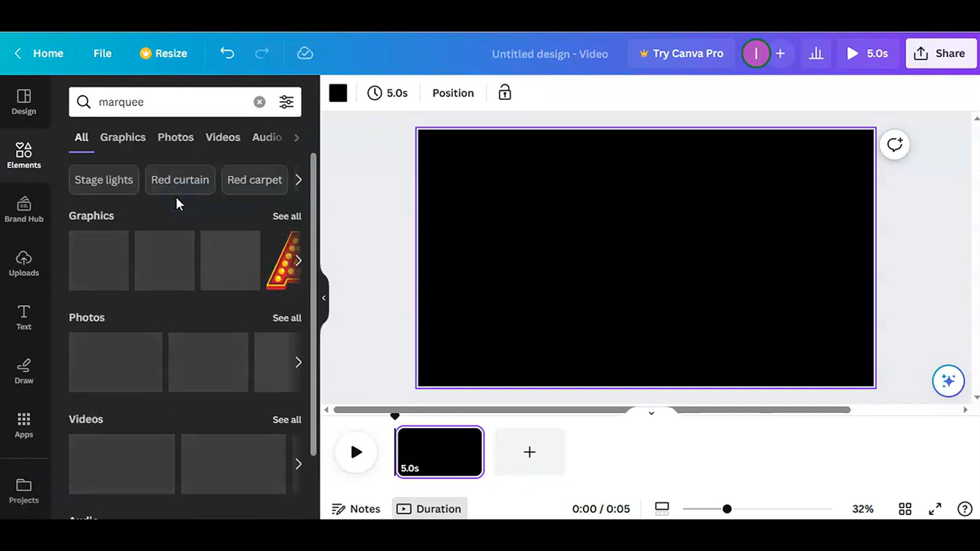Preview the 5.0s video from top bar
The height and width of the screenshot is (551, 980).
coord(867,53)
